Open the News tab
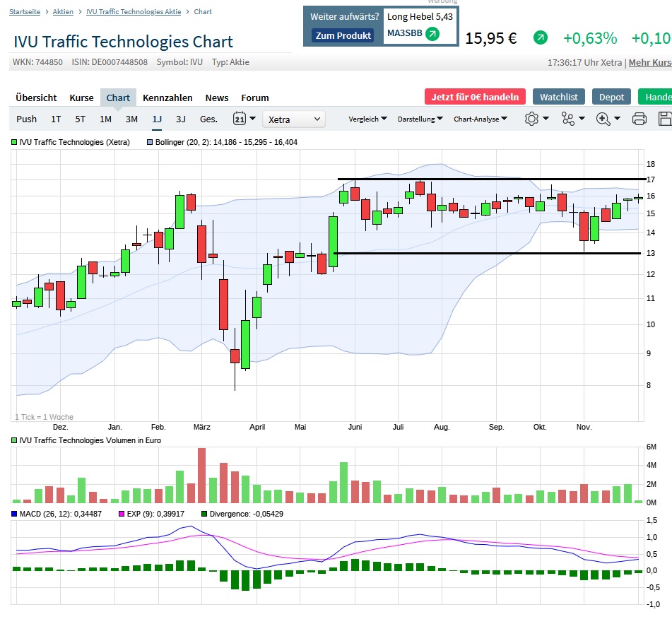The image size is (672, 624). tap(217, 98)
